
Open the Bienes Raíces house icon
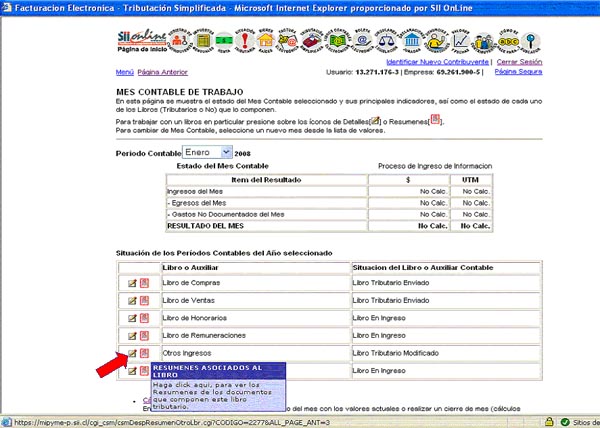tap(266, 41)
